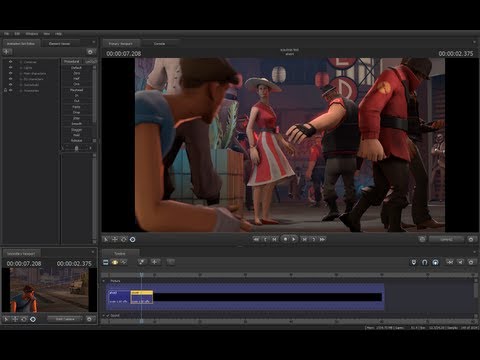Expand the Lights group
This screenshot has width=480, height=360.
click(x=21, y=68)
